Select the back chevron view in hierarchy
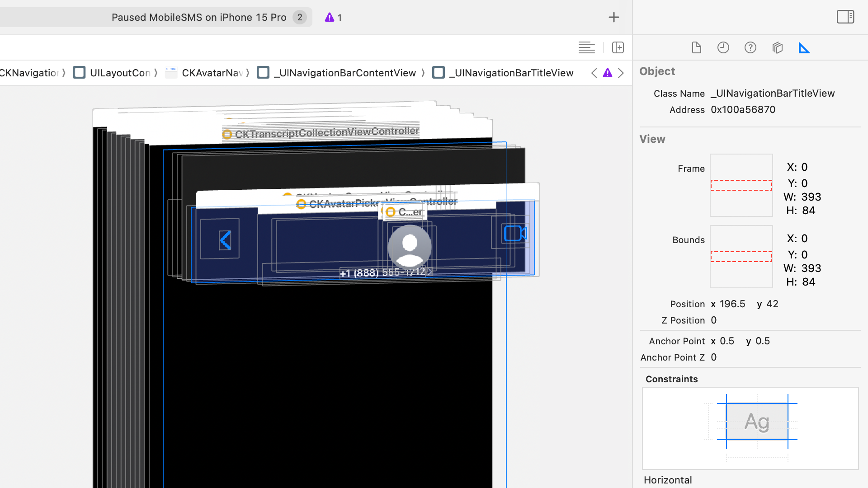Screen dimensions: 868x488 point(225,240)
